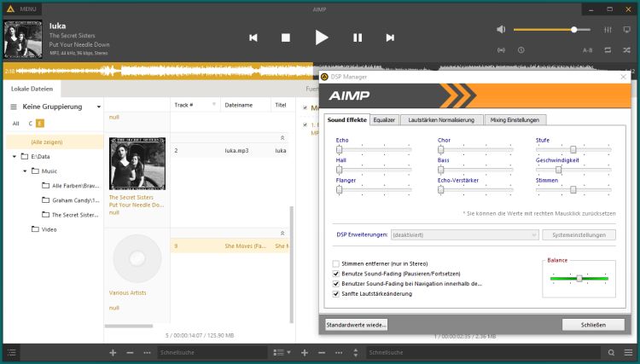
Task: Expand the Keine Gruppierung grouping dropdown
Action: [x=99, y=107]
